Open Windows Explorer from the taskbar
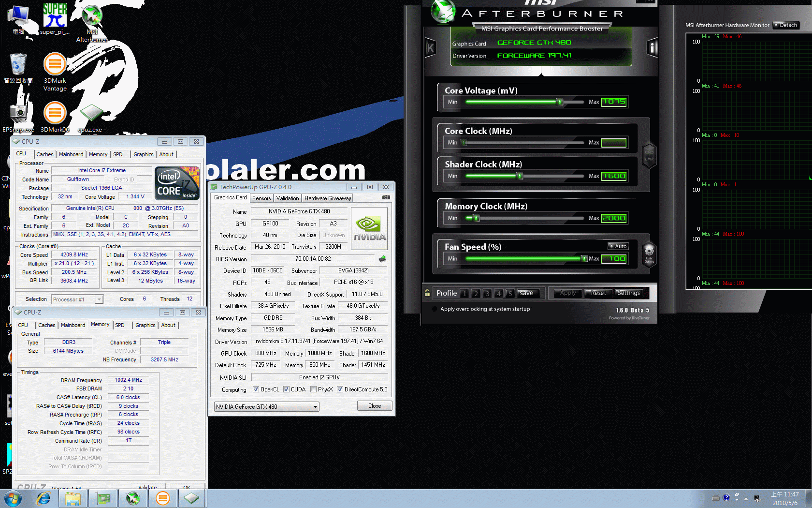 [x=73, y=498]
